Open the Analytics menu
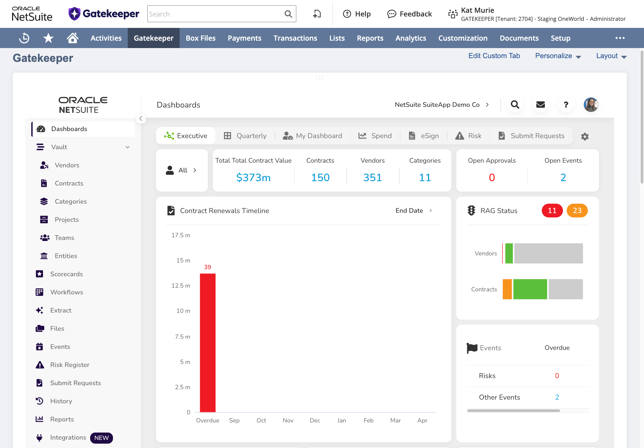The image size is (644, 448). coord(411,38)
